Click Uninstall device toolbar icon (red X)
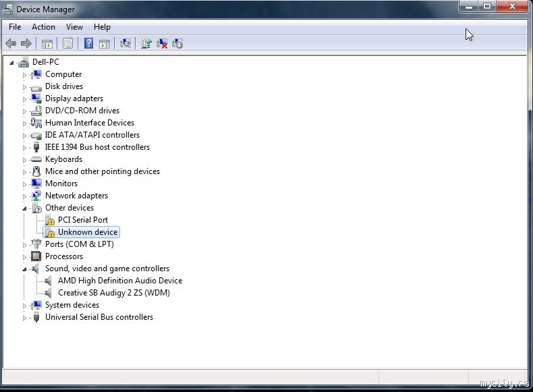This screenshot has height=392, width=533. [x=162, y=43]
